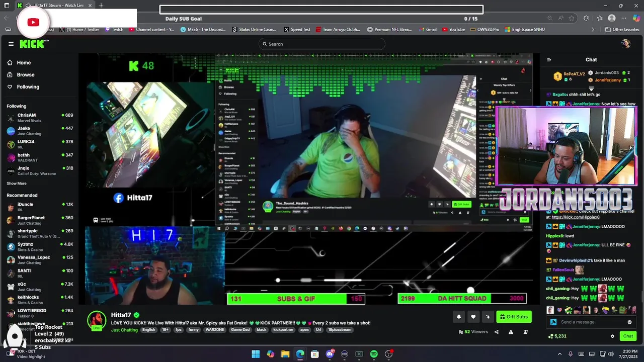Click the notification bell icon under the stream
Screen dimensions: 644x362
(459, 317)
